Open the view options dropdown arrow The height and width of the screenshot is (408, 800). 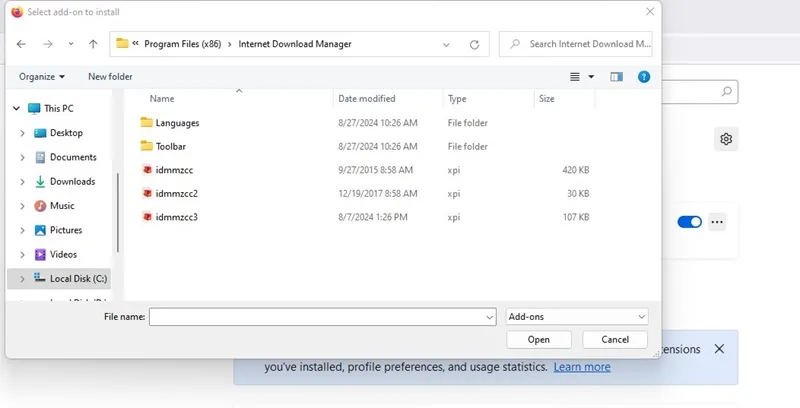pyautogui.click(x=591, y=77)
